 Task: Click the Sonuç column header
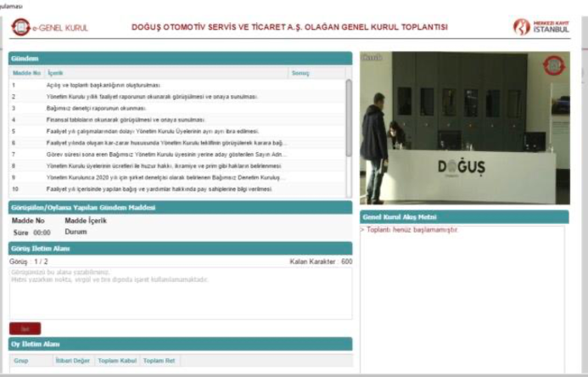pyautogui.click(x=300, y=73)
